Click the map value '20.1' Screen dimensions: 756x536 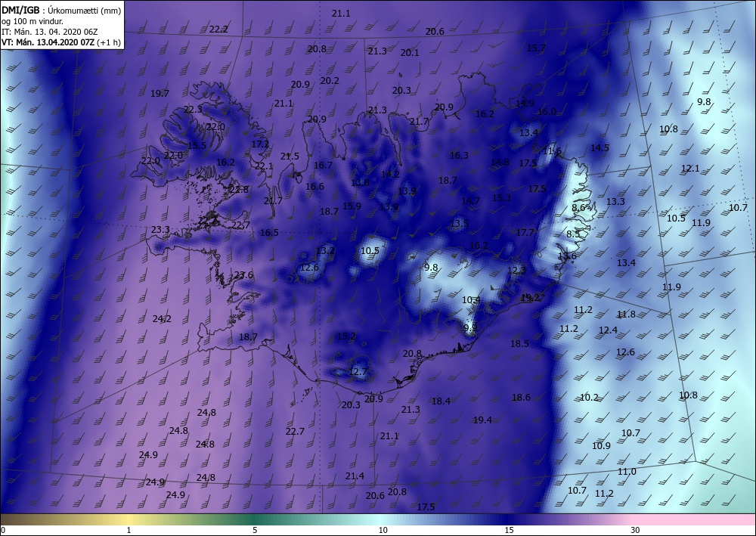[x=410, y=53]
